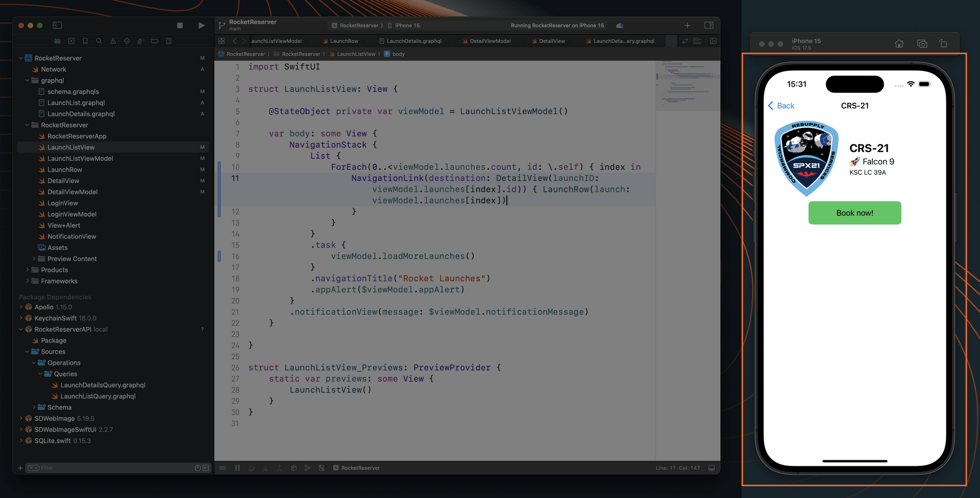Stop the running RocketReserver app

(x=179, y=24)
